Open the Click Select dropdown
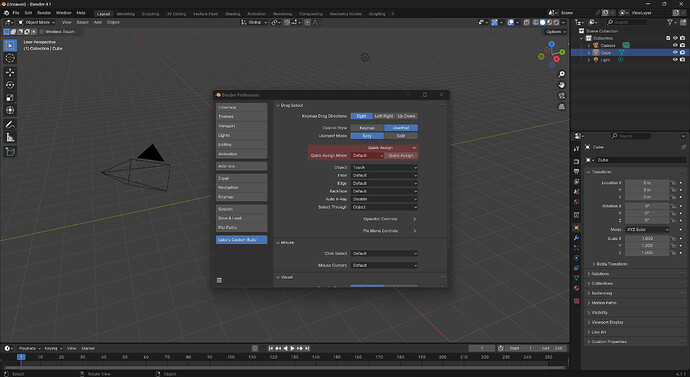Image resolution: width=690 pixels, height=377 pixels. click(x=384, y=254)
